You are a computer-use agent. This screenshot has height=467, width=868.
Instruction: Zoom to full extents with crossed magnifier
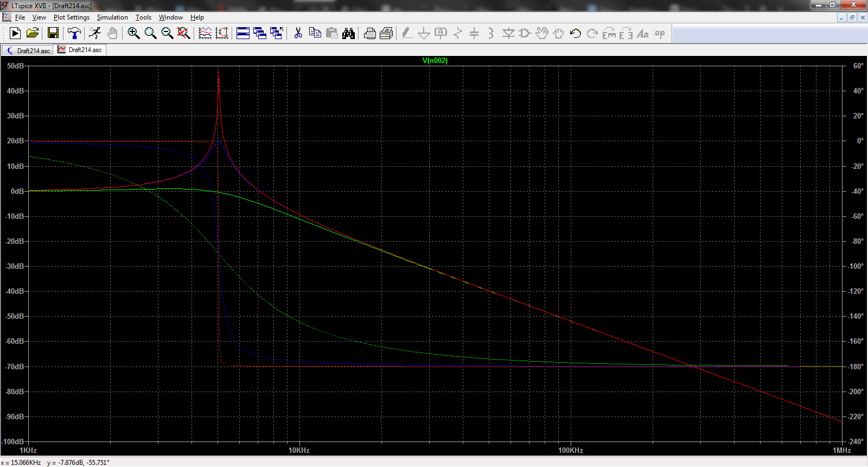[184, 33]
